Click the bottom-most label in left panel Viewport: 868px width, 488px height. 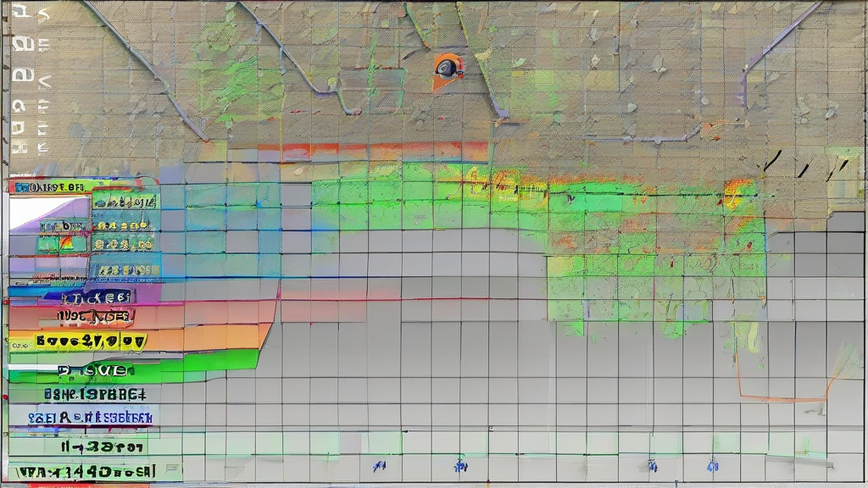[x=85, y=469]
